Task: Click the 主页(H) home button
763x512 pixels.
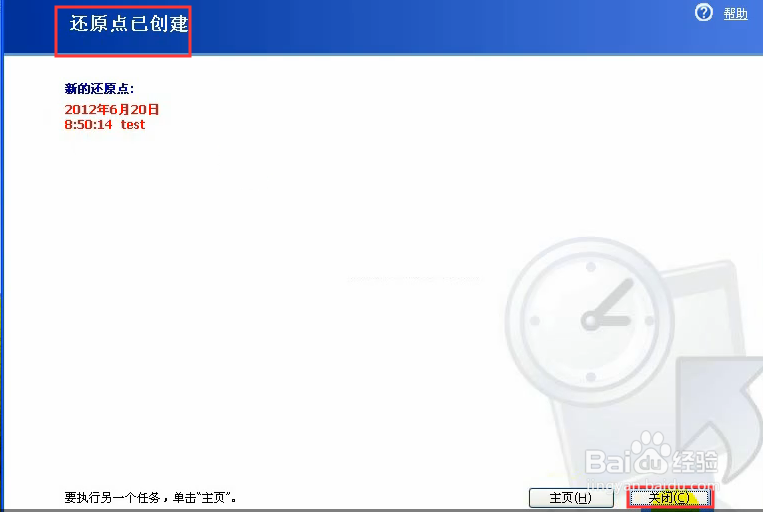Action: 571,498
